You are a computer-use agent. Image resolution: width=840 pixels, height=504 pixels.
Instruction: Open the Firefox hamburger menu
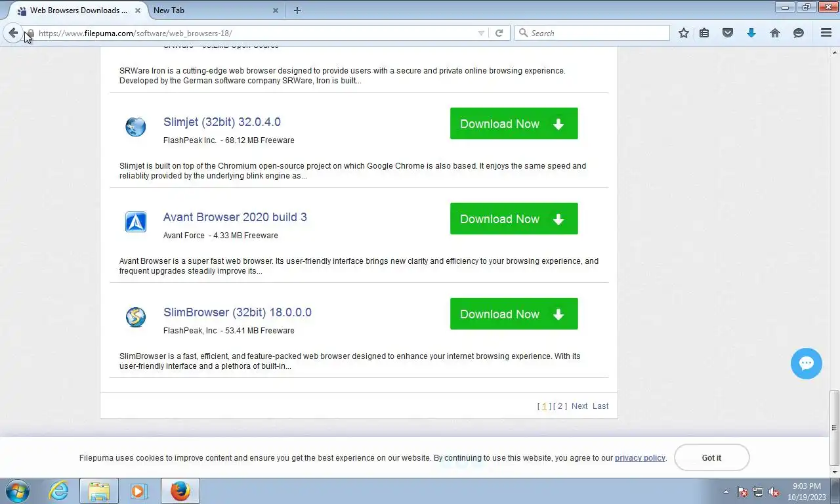[x=826, y=33]
